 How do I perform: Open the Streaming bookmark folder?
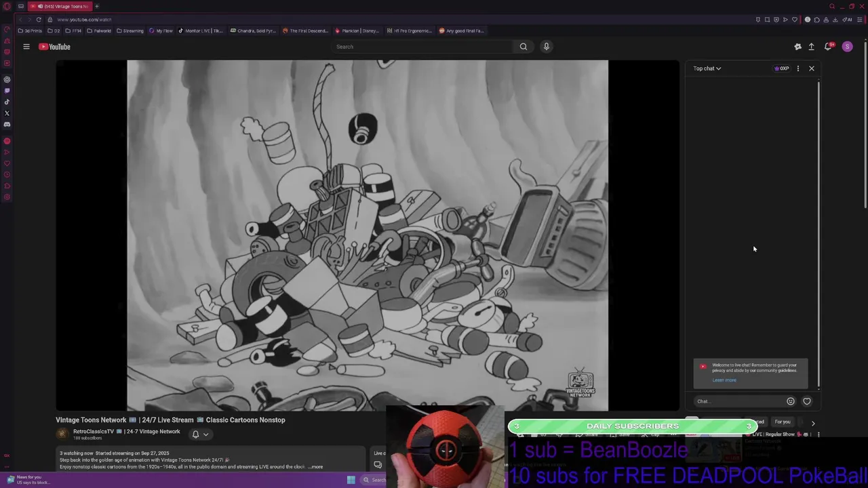click(x=130, y=30)
